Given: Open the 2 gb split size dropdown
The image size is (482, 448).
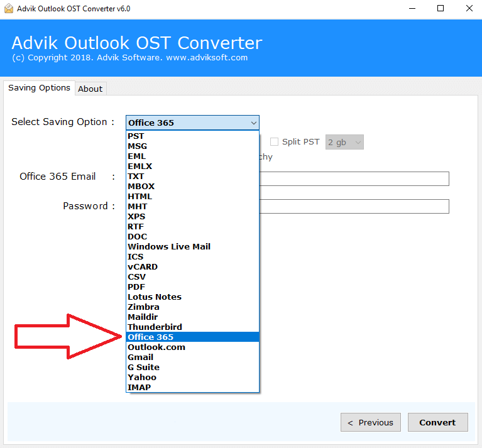Looking at the screenshot, I should (x=344, y=142).
